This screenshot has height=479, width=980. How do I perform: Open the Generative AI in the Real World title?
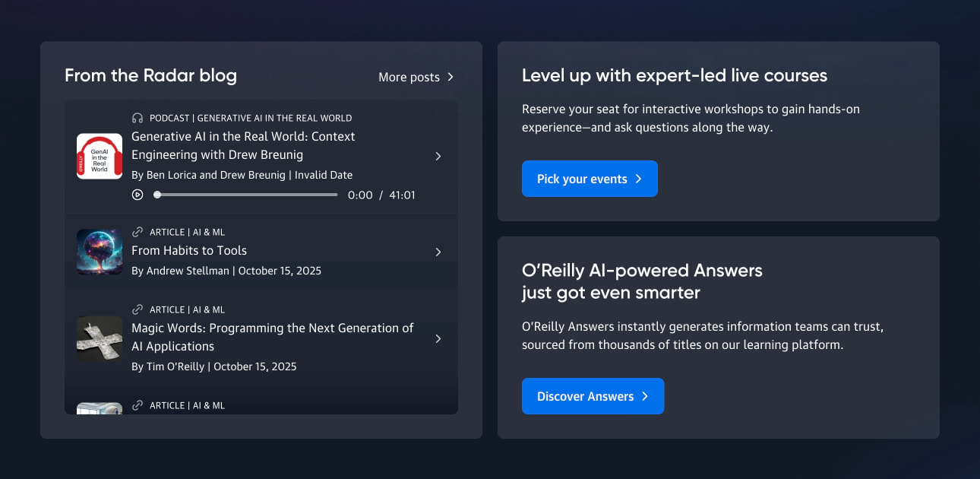[x=244, y=145]
